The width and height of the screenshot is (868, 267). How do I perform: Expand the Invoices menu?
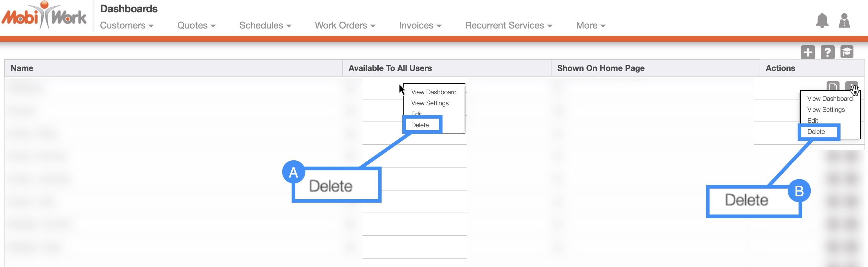[420, 26]
